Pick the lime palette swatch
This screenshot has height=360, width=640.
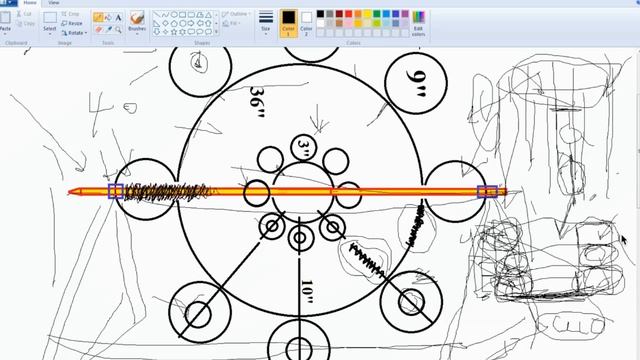tap(377, 23)
